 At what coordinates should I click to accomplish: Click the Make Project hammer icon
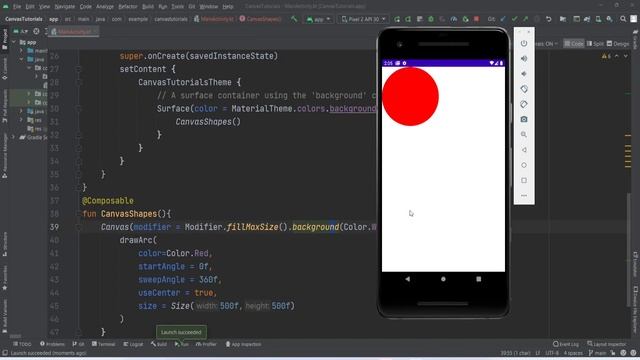tap(294, 19)
